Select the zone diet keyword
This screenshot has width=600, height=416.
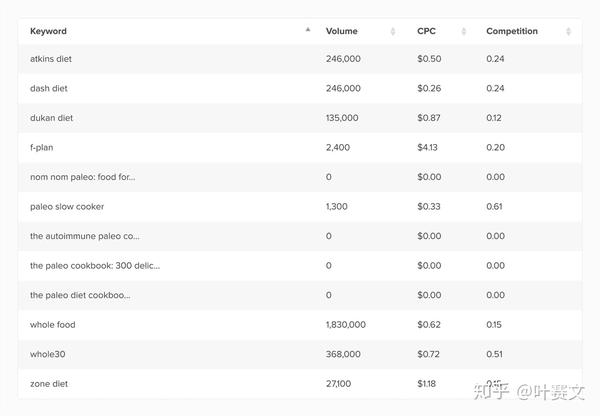point(49,383)
